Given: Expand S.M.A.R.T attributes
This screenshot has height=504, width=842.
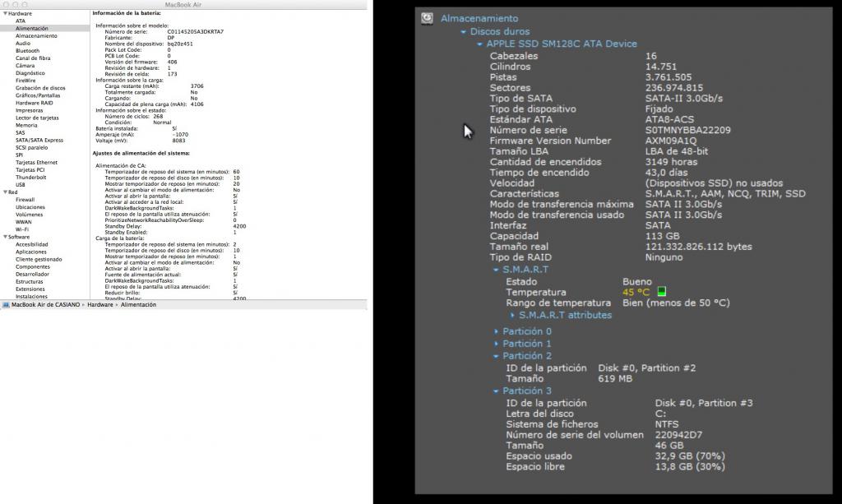Looking at the screenshot, I should (x=512, y=315).
